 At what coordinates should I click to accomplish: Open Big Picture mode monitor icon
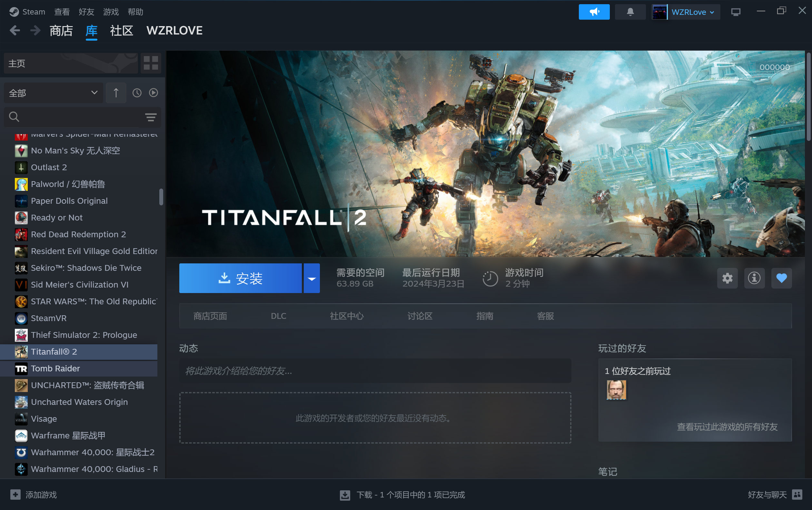[736, 12]
